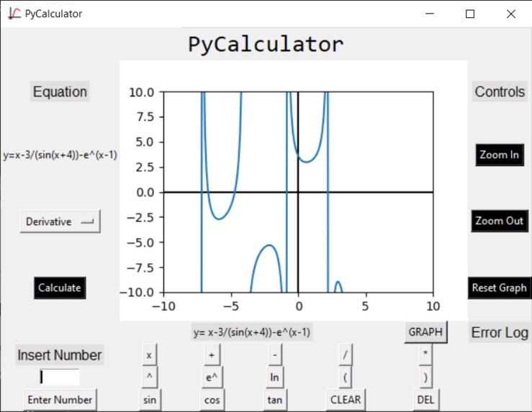Click the PyCalculator heading text

pos(266,45)
